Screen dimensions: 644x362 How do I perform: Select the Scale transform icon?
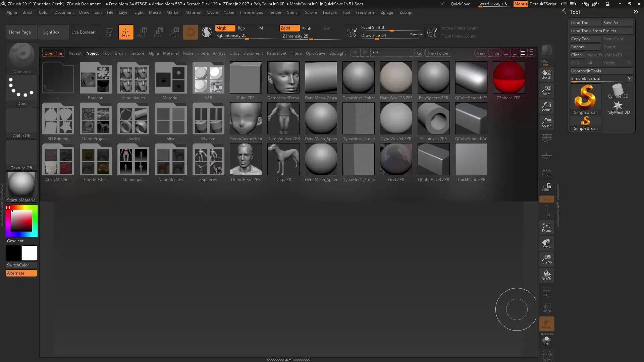pyautogui.click(x=158, y=32)
